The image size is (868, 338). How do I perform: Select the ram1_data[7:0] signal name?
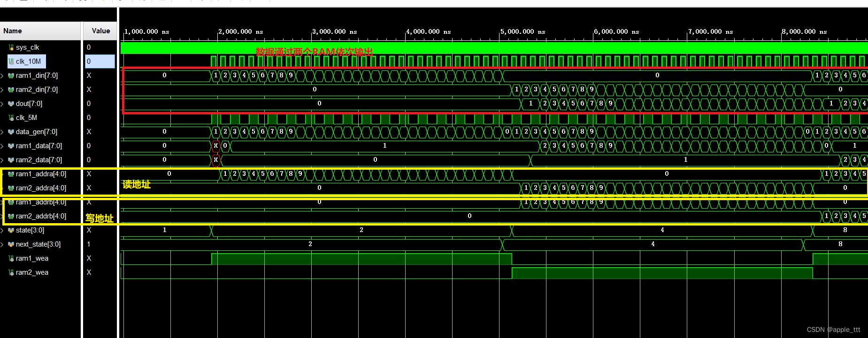coord(39,146)
